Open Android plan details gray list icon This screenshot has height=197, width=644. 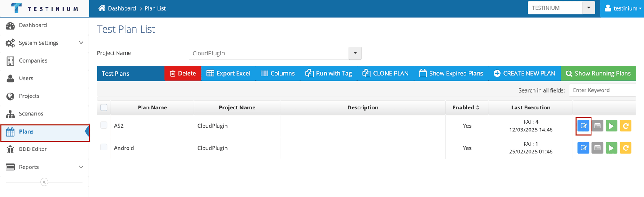[597, 148]
